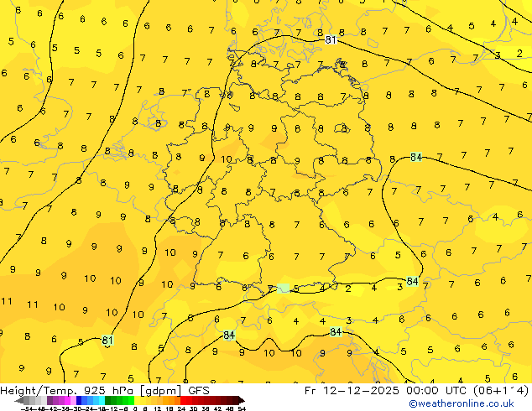
Task: Click the '925 hPa' level text
Action: pyautogui.click(x=110, y=391)
